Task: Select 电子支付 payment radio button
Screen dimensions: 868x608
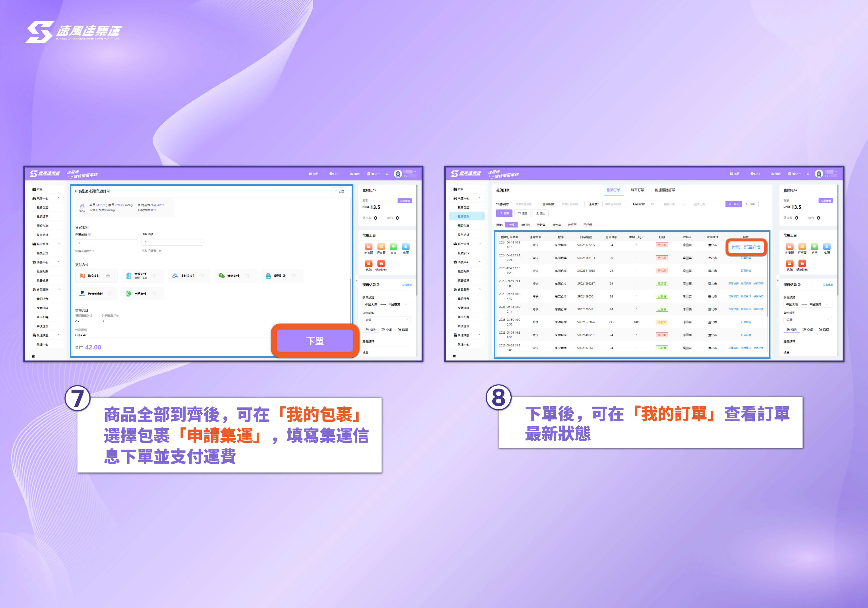Action: tap(154, 294)
